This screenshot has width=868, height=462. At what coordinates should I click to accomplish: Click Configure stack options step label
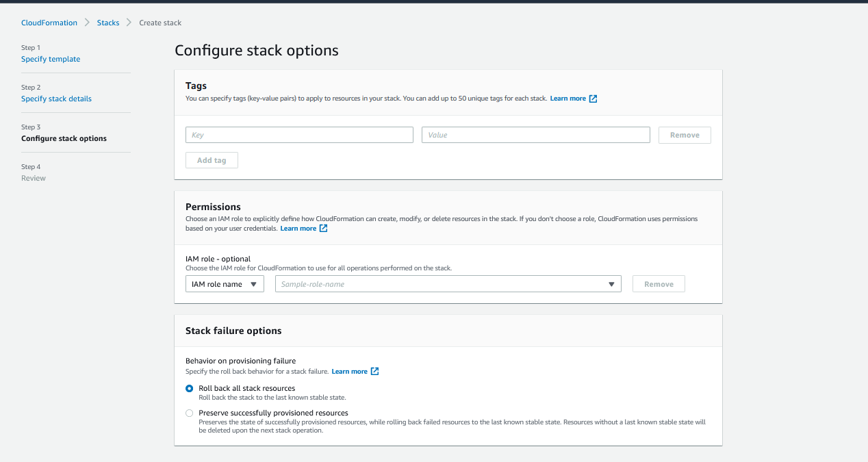[x=64, y=138]
